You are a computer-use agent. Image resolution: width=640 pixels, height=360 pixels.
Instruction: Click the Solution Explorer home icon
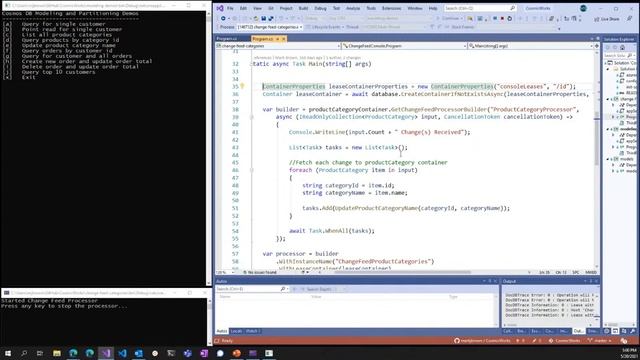(622, 47)
